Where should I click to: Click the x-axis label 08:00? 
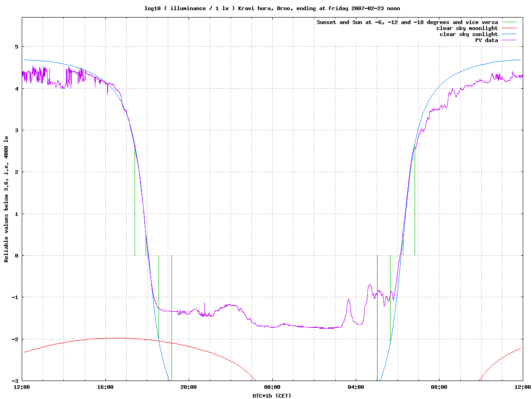(440, 387)
